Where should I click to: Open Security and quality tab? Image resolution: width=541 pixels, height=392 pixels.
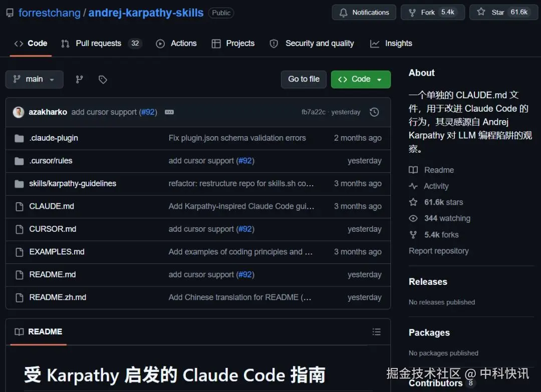[x=312, y=44]
